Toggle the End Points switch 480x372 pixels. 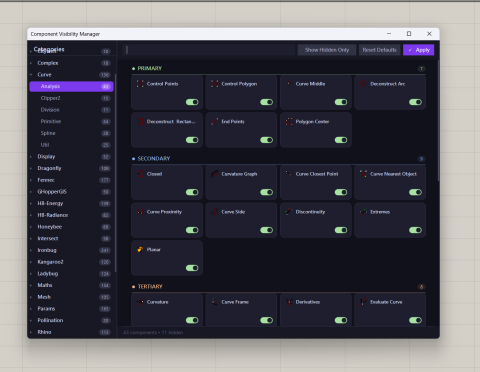tap(266, 140)
